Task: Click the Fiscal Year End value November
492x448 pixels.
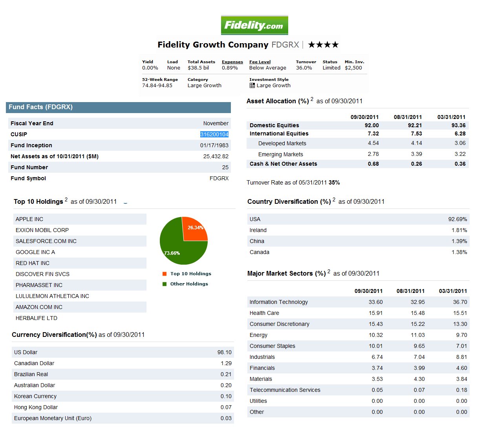Action: pyautogui.click(x=216, y=123)
